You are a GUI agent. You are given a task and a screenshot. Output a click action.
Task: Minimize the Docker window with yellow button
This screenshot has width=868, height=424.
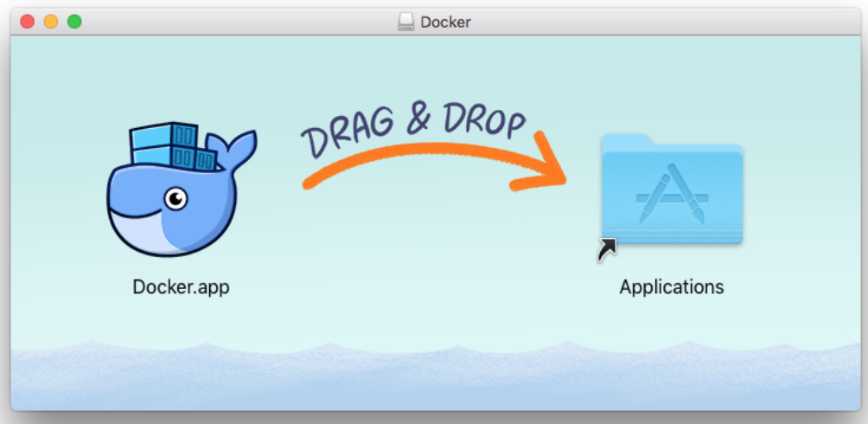click(51, 22)
